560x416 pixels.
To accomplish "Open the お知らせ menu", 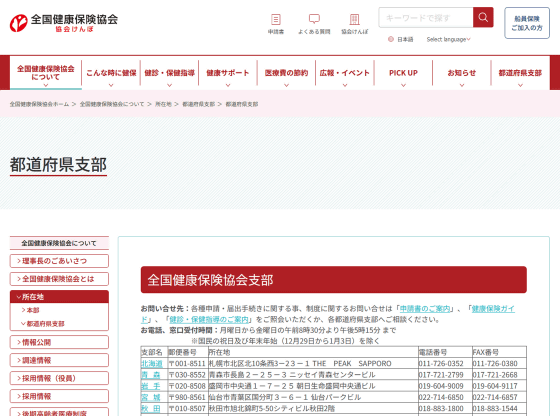I will click(462, 73).
